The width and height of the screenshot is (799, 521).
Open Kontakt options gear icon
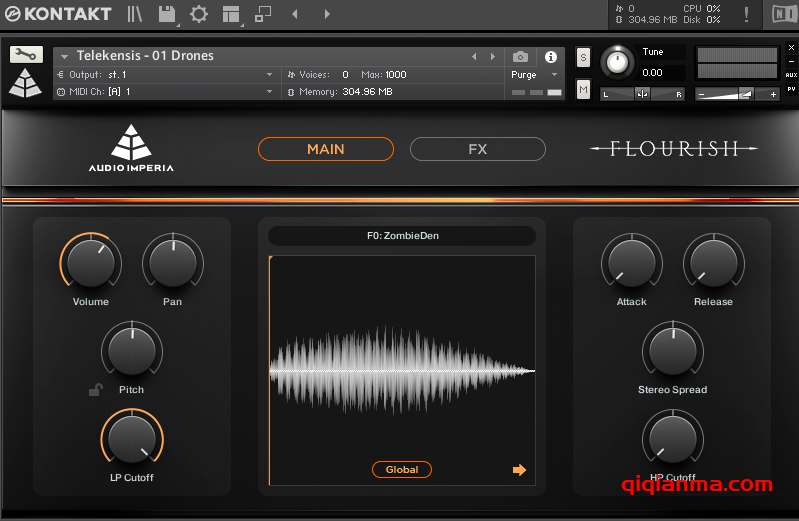tap(199, 14)
